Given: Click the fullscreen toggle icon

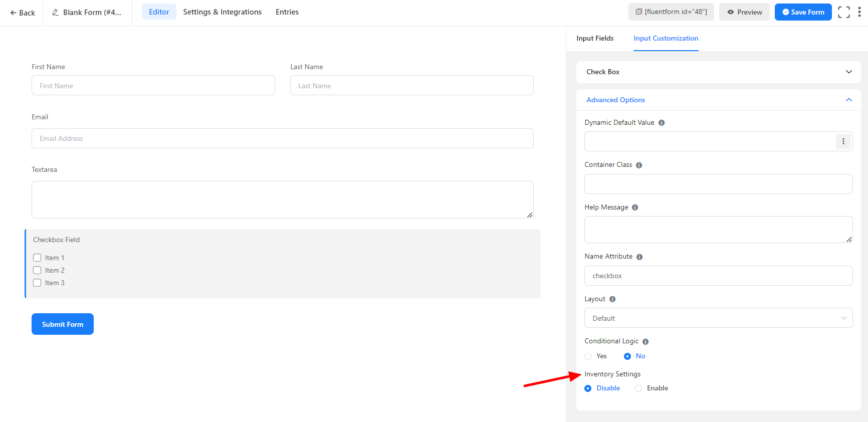Looking at the screenshot, I should coord(844,12).
